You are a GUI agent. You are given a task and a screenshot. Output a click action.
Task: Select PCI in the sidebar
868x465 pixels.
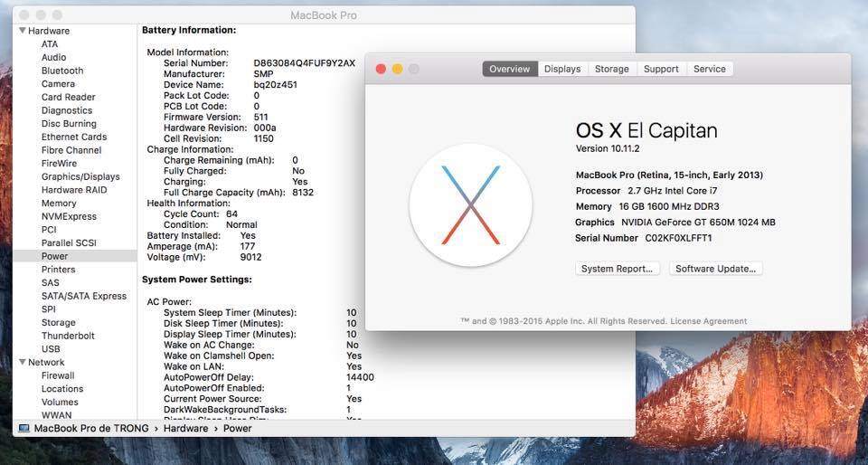click(x=49, y=230)
